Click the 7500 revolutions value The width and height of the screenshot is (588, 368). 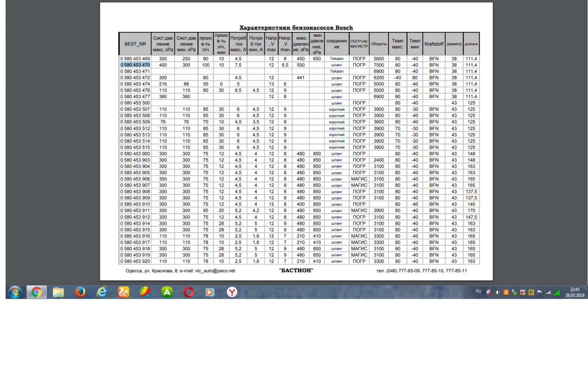click(x=379, y=65)
